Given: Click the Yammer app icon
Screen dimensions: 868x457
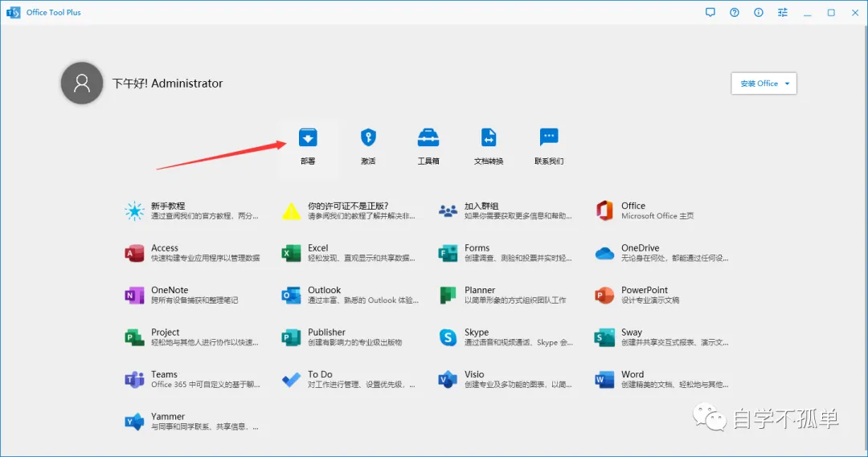Looking at the screenshot, I should click(x=134, y=422).
